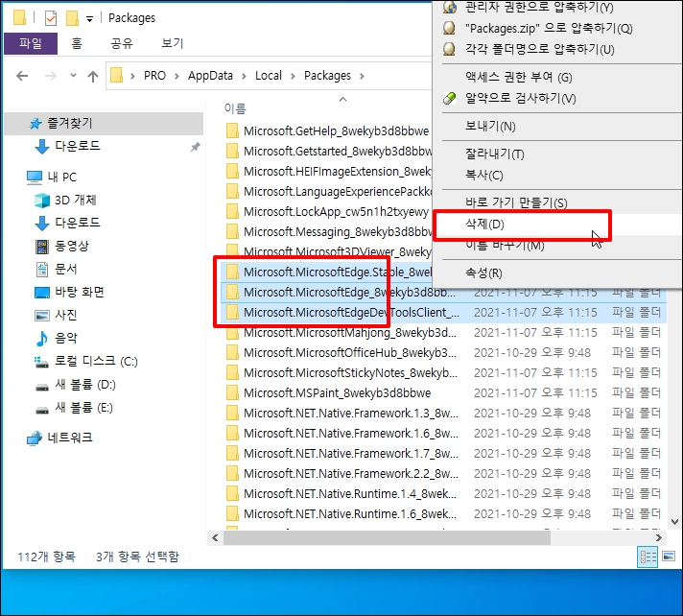Go forward with the right arrow button
This screenshot has width=683, height=616.
(51, 76)
